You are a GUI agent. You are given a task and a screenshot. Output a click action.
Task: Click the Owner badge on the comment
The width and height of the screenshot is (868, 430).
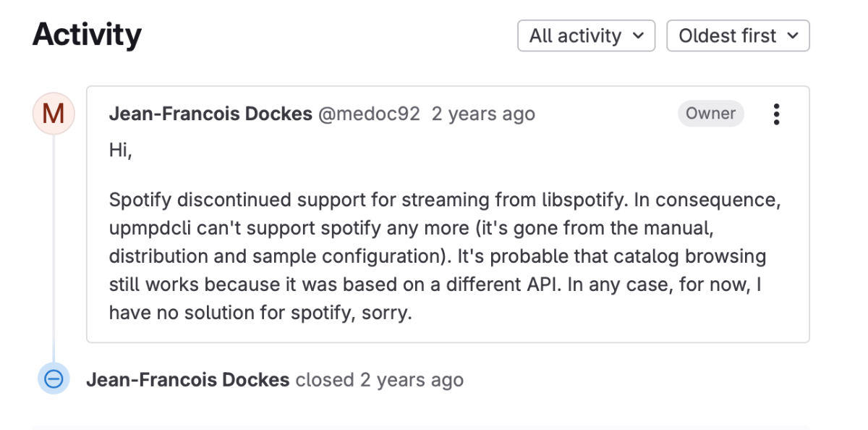pos(710,114)
